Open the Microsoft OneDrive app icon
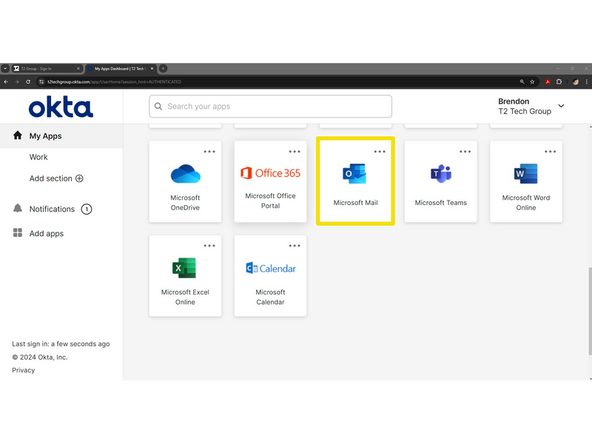The height and width of the screenshot is (444, 592). [185, 174]
